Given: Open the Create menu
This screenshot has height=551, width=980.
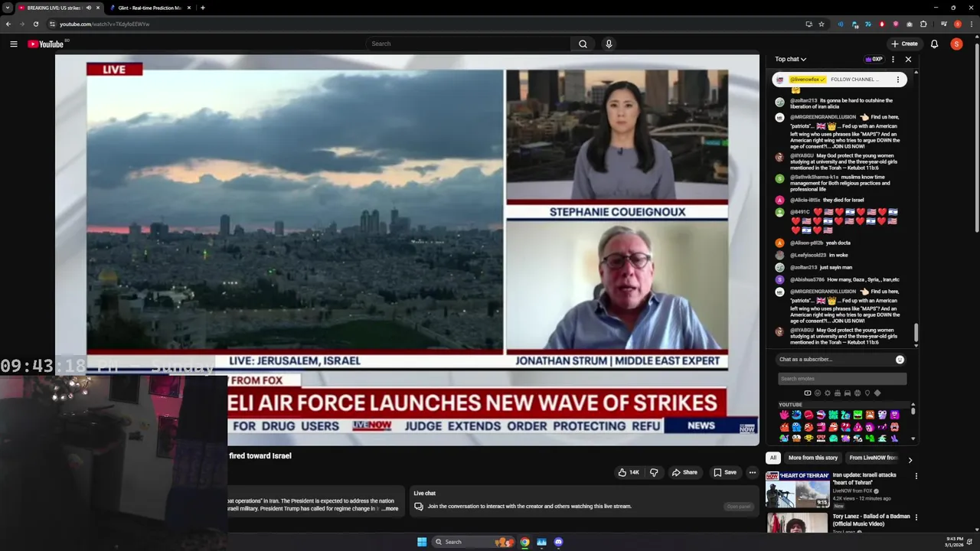Looking at the screenshot, I should (x=904, y=44).
